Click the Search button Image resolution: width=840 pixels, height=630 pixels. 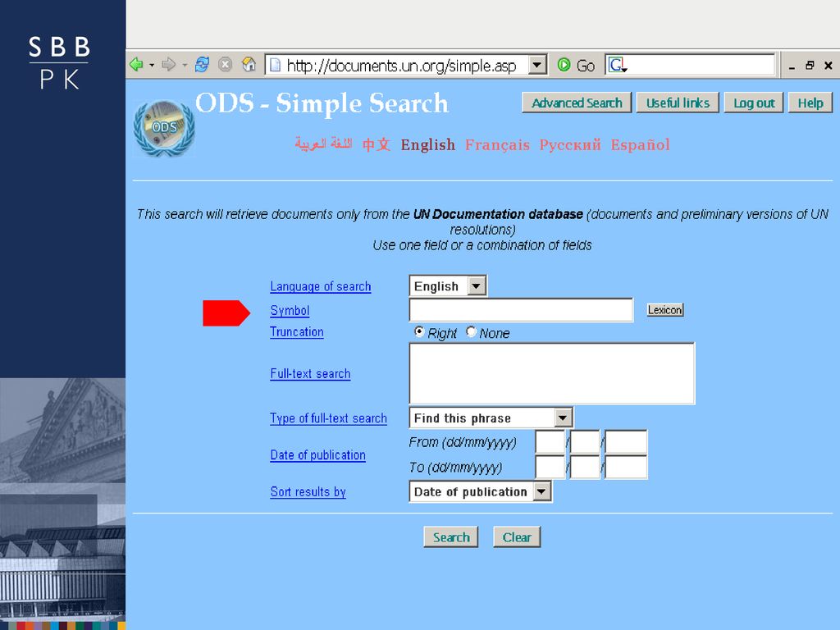tap(451, 536)
